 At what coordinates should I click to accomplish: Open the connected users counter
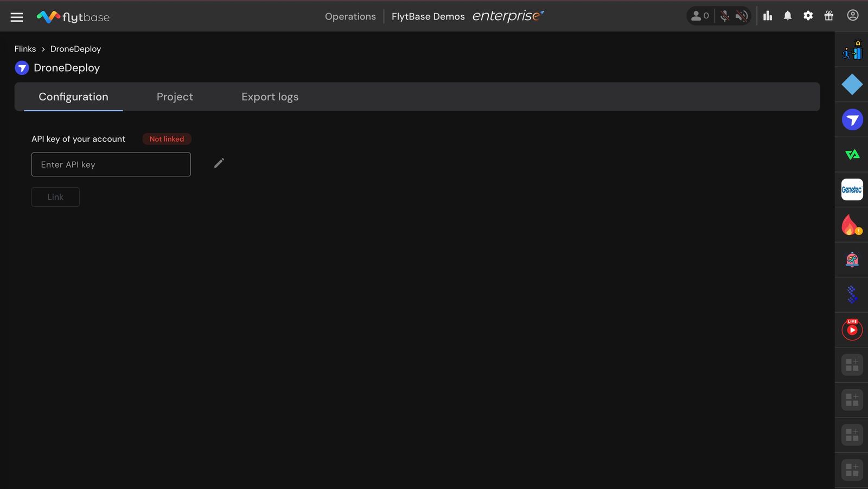click(700, 16)
